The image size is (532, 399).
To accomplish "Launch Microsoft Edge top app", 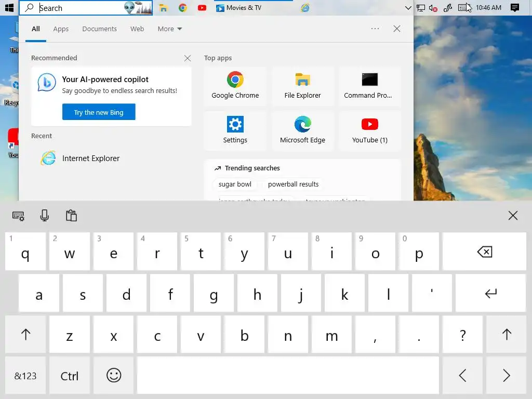I will (302, 130).
